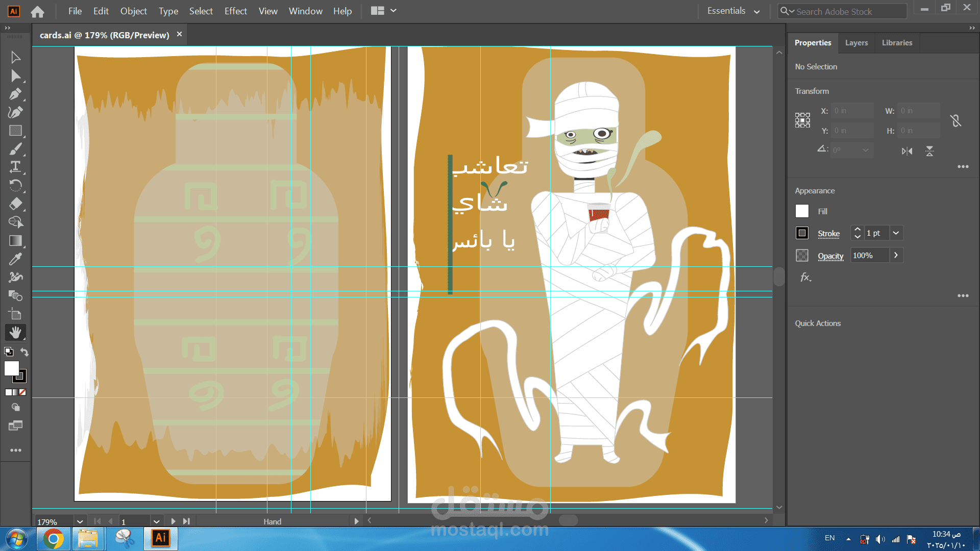Open the Opacity panel link

830,256
